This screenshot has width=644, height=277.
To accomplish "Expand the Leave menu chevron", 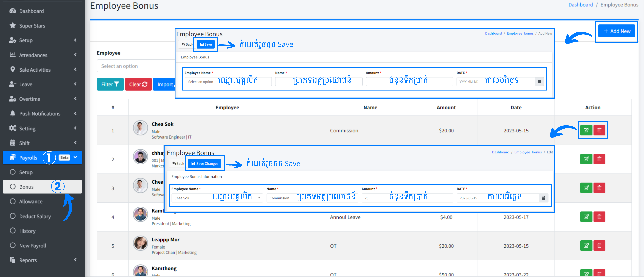I will tap(75, 84).
